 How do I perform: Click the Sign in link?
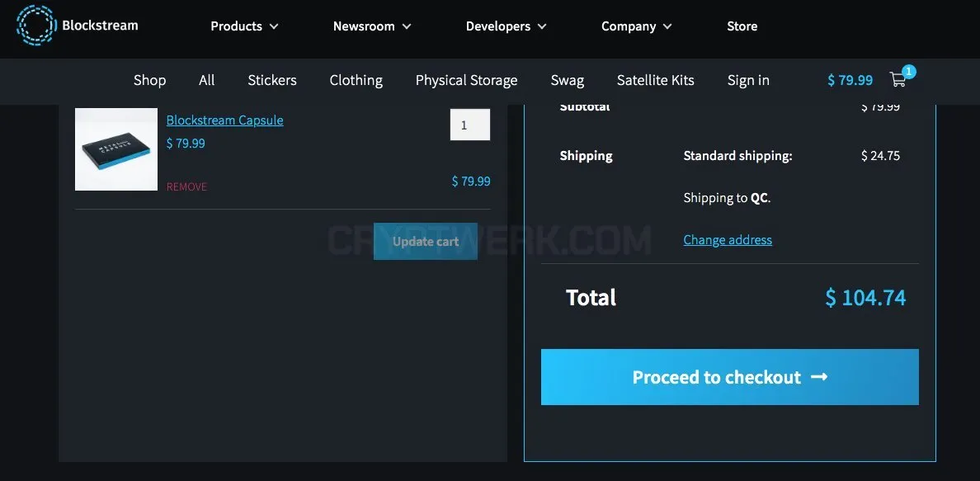pyautogui.click(x=748, y=80)
